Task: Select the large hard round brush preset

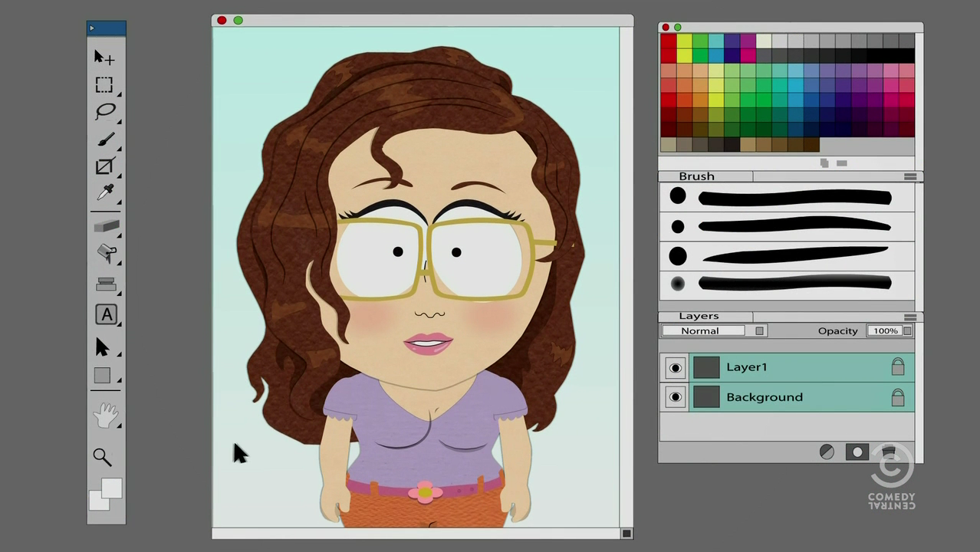Action: coord(678,196)
